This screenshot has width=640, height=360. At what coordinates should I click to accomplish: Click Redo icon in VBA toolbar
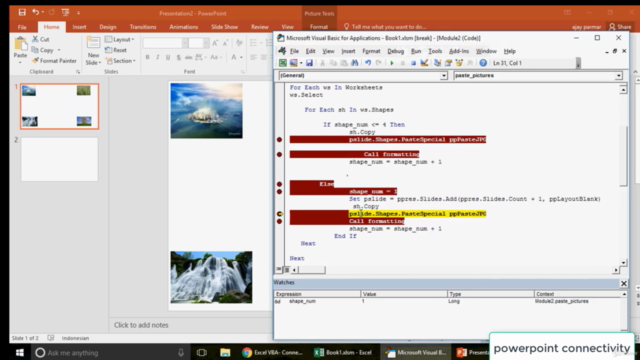(x=378, y=63)
